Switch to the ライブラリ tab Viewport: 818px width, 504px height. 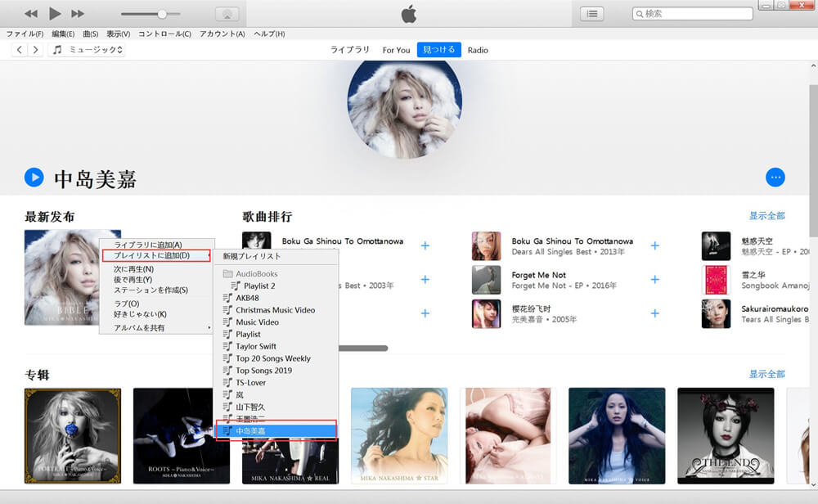[349, 50]
